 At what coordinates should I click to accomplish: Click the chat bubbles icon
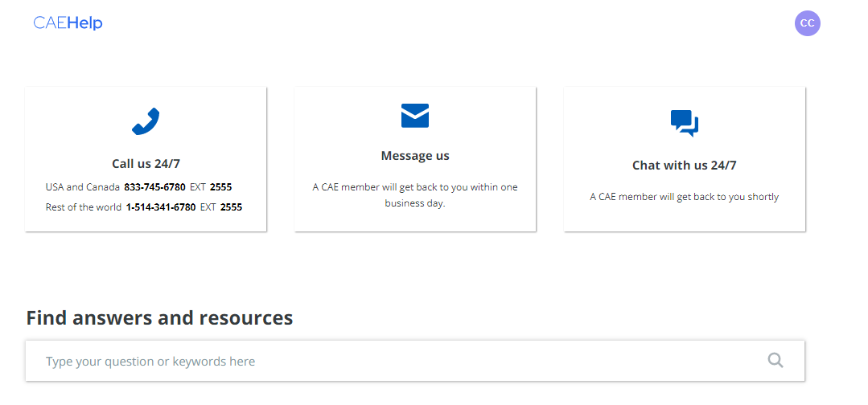pyautogui.click(x=685, y=124)
